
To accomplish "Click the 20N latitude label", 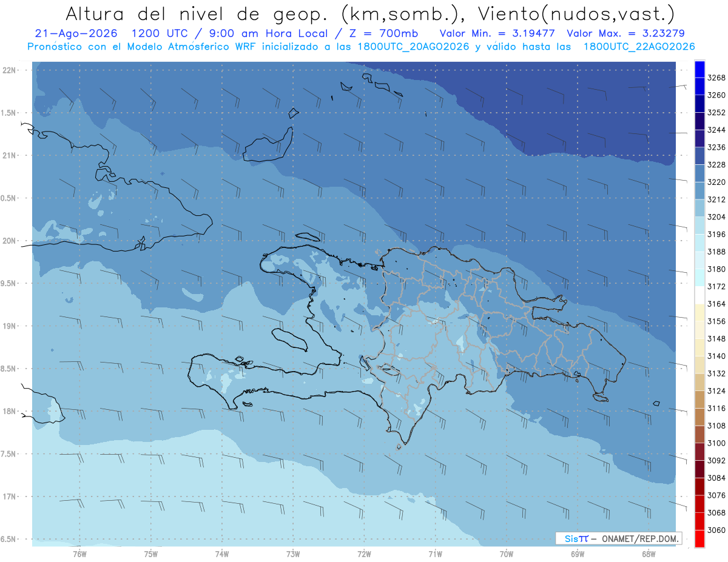I will tap(9, 241).
